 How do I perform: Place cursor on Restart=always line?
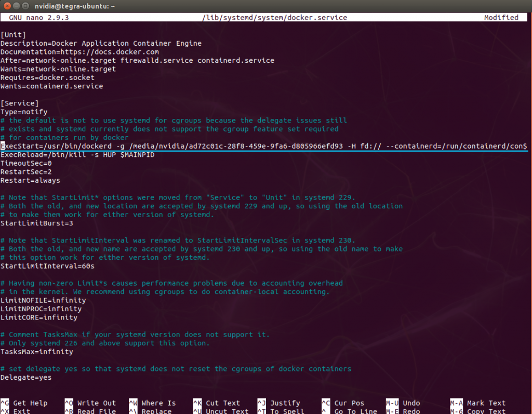(x=30, y=180)
